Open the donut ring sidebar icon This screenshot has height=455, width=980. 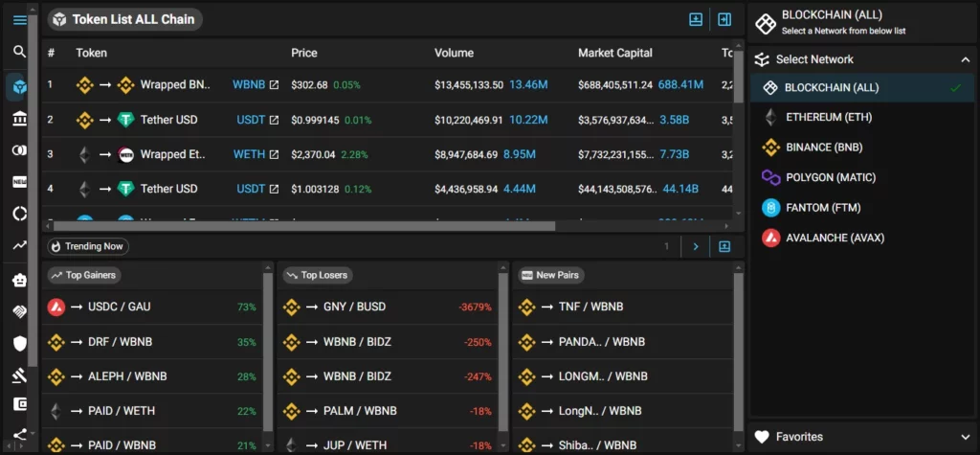point(20,214)
